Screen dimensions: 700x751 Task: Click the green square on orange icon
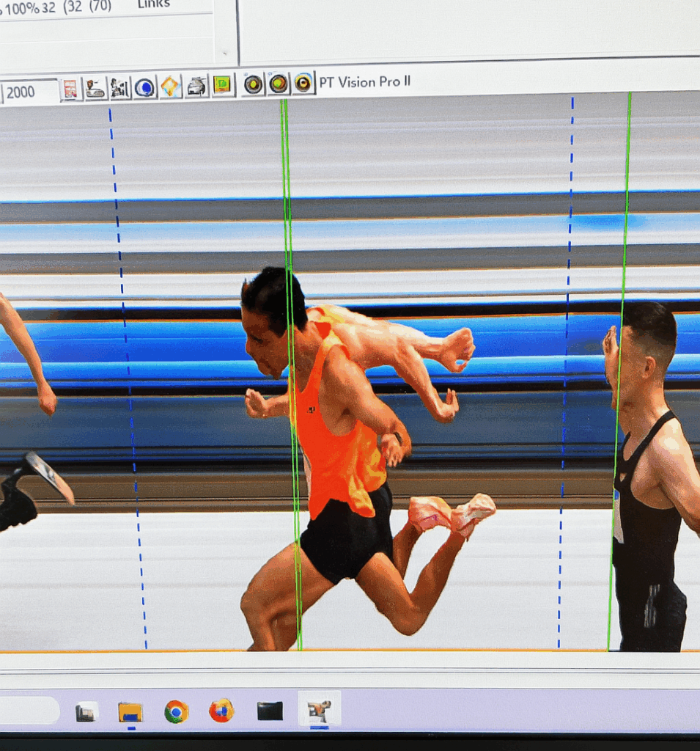221,85
